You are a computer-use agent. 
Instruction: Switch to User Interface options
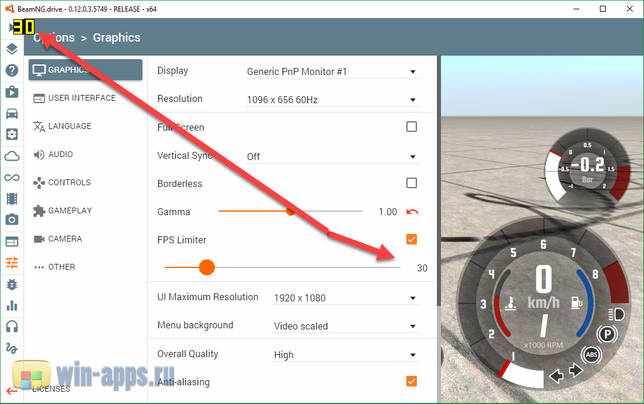tap(85, 98)
